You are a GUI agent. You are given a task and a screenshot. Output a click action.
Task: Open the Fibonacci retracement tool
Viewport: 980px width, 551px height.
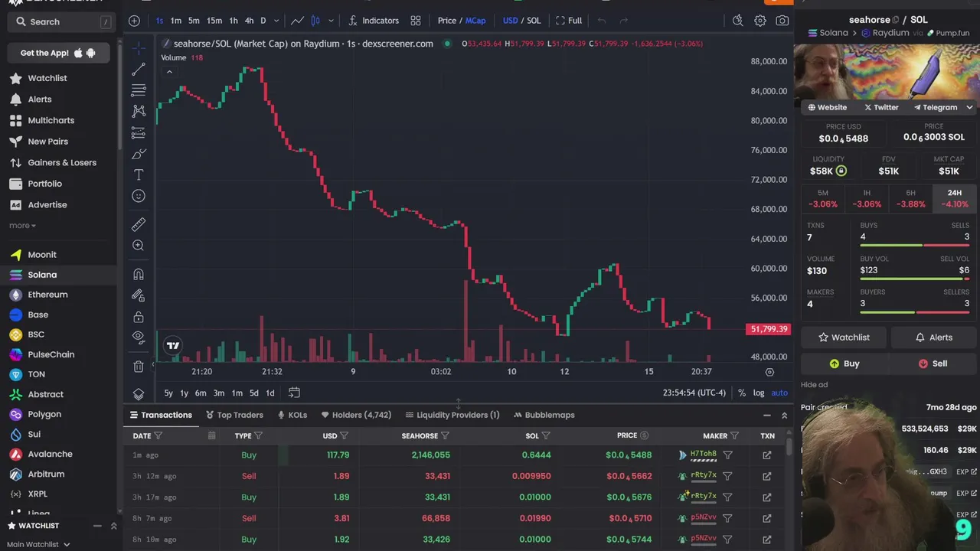[139, 90]
